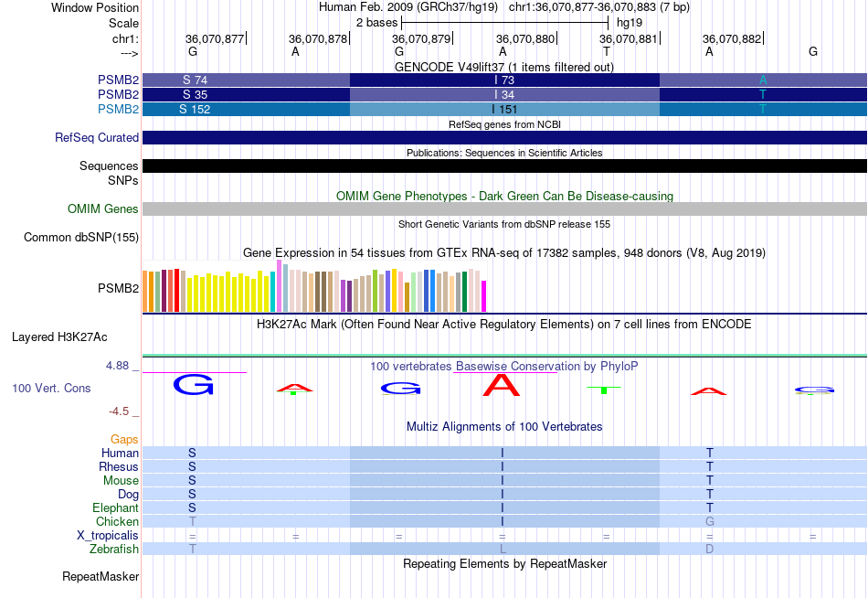This screenshot has width=868, height=598.
Task: Open the H3K27Ac Mark track title
Action: 503,325
